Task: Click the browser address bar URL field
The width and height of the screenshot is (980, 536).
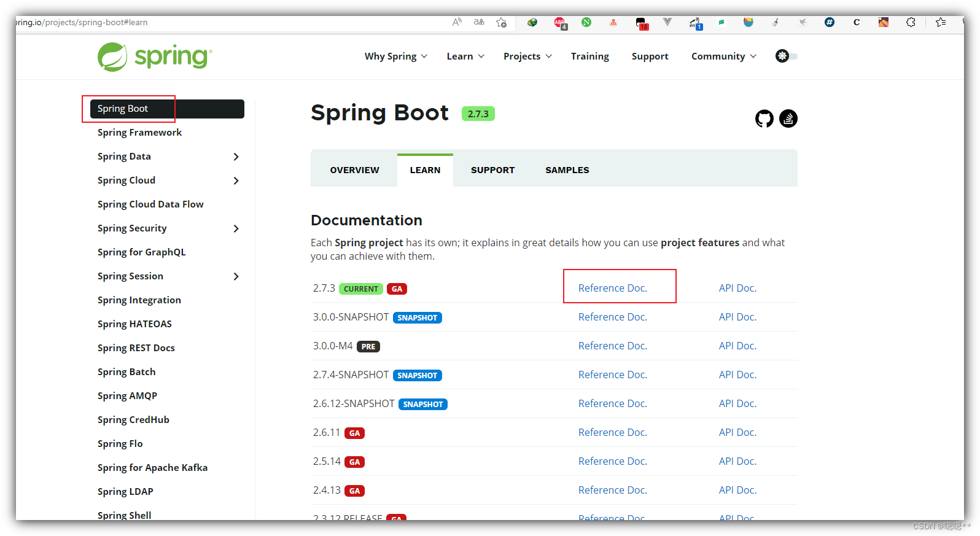Action: coord(230,22)
